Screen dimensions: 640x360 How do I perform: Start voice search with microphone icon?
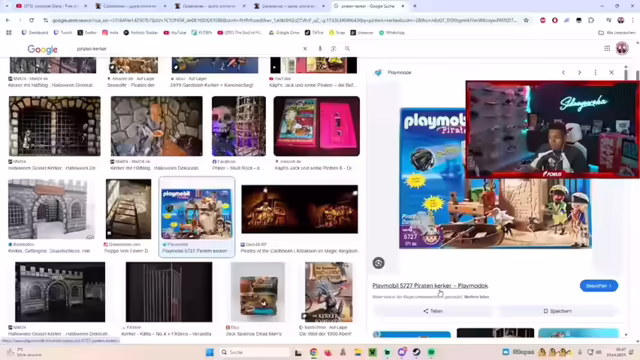(320, 49)
